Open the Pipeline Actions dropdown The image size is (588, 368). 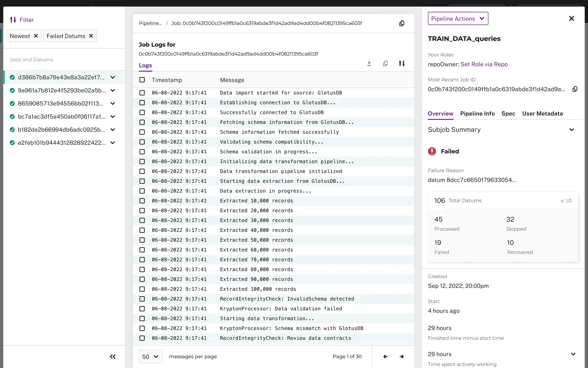click(458, 19)
